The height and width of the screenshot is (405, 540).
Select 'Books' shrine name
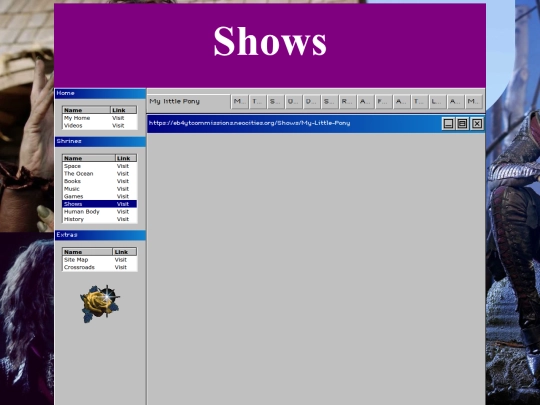tap(72, 181)
